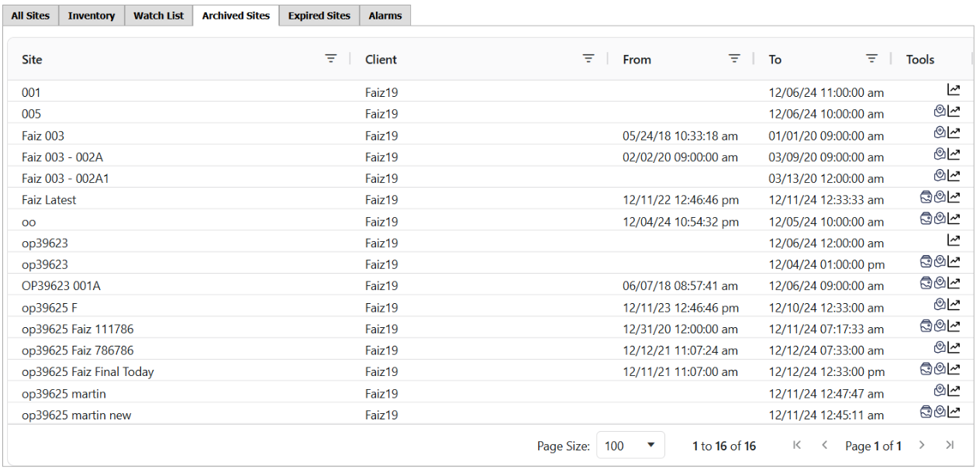Switch to the Alarms tab
980x469 pixels.
tap(385, 16)
